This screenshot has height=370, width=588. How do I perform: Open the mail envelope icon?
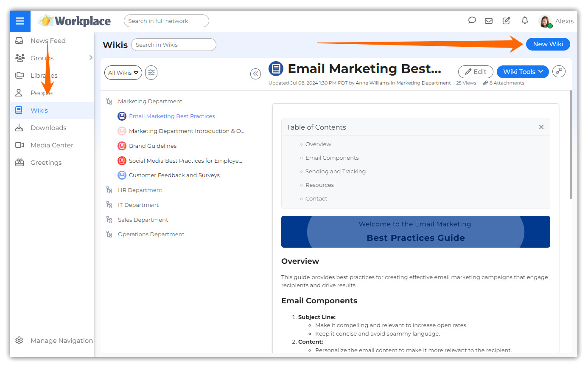point(489,21)
